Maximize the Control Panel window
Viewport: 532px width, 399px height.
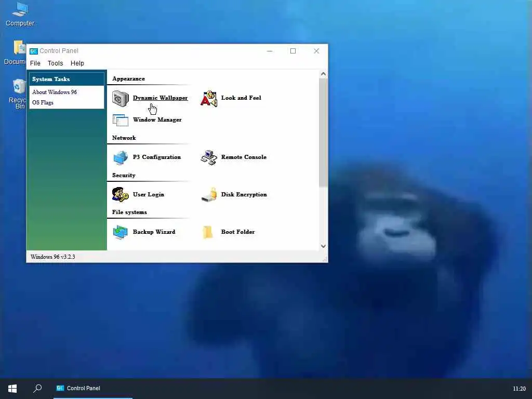293,51
